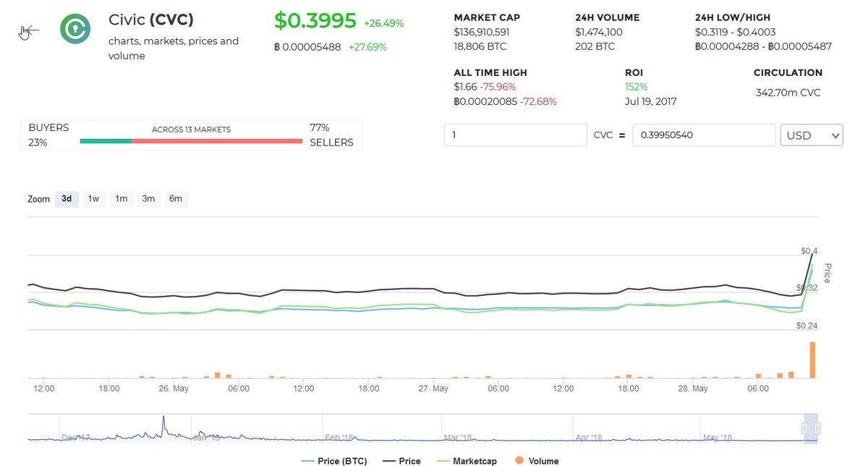Set chart zoom to 3m
868x466 pixels.
click(x=148, y=199)
